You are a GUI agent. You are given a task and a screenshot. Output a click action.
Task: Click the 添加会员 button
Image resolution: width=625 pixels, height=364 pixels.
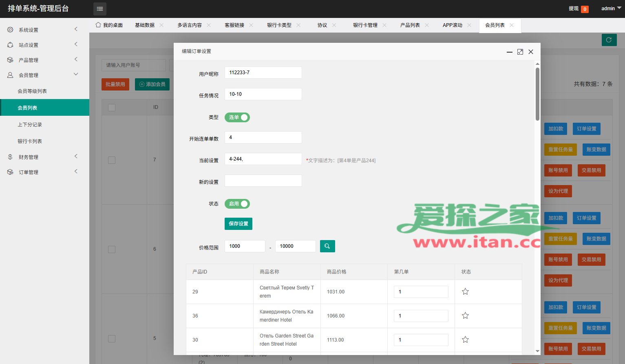152,84
